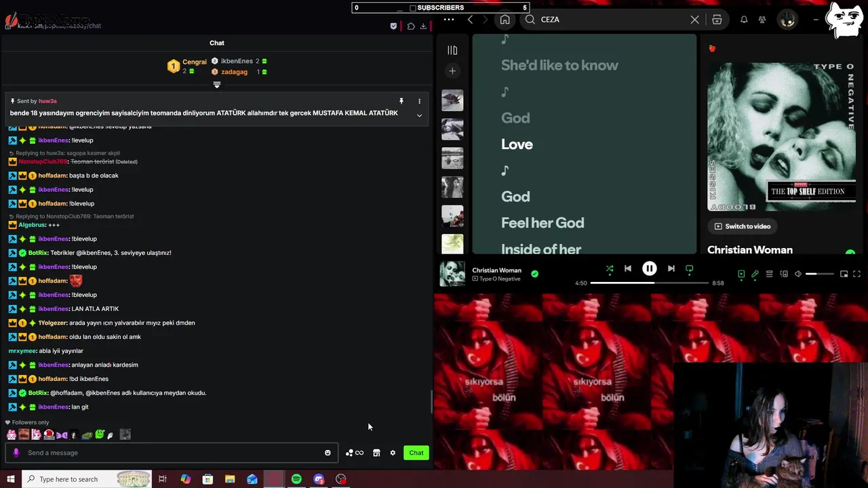Click the Windows taskbar search box
The image size is (868, 488).
87,479
